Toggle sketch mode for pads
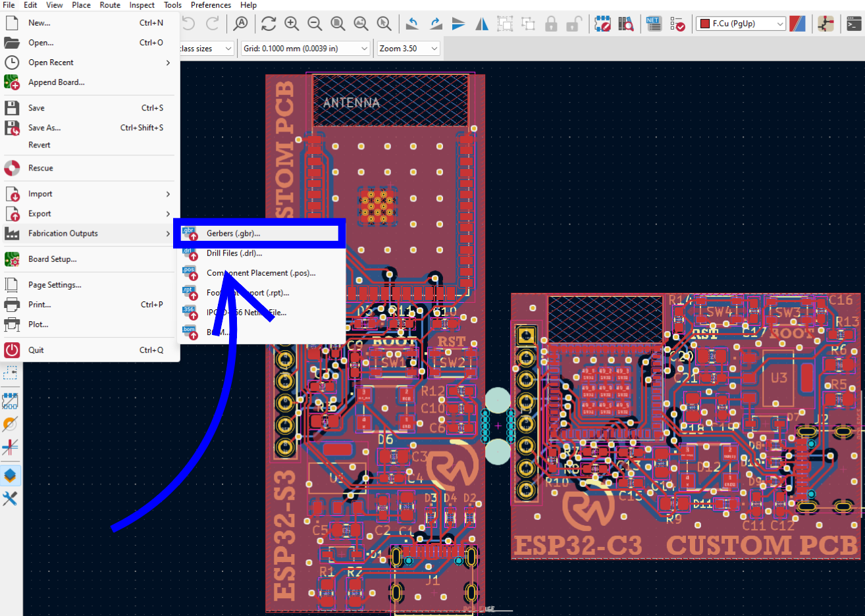 (11, 401)
